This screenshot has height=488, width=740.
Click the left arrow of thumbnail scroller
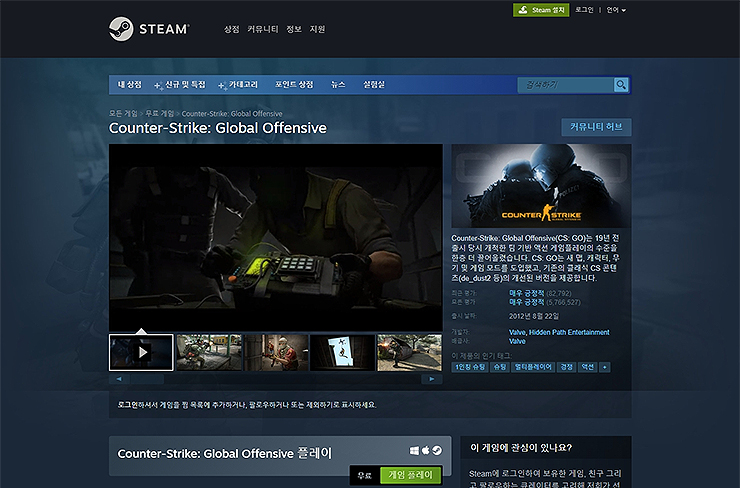pos(119,379)
